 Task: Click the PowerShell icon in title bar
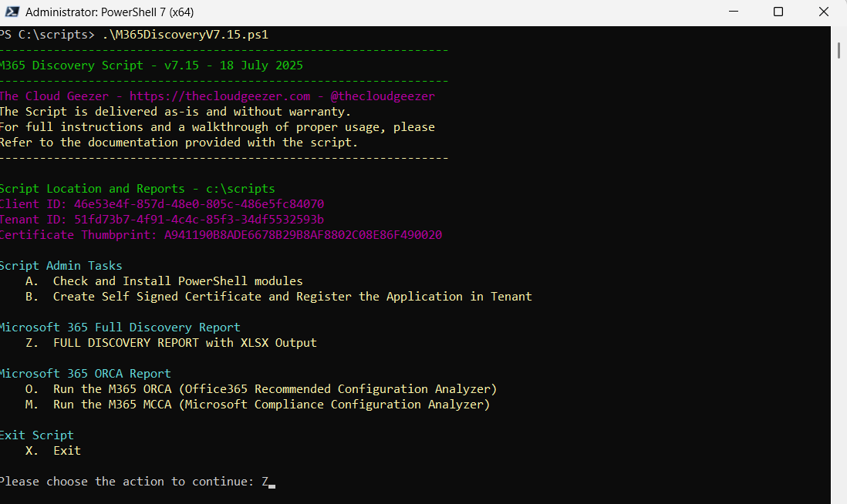(12, 12)
